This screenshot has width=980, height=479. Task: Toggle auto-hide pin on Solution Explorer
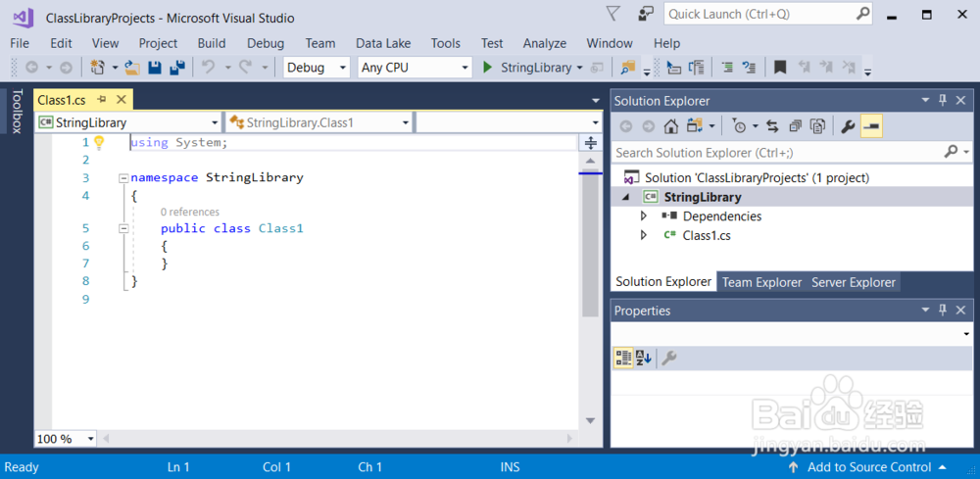pos(943,101)
